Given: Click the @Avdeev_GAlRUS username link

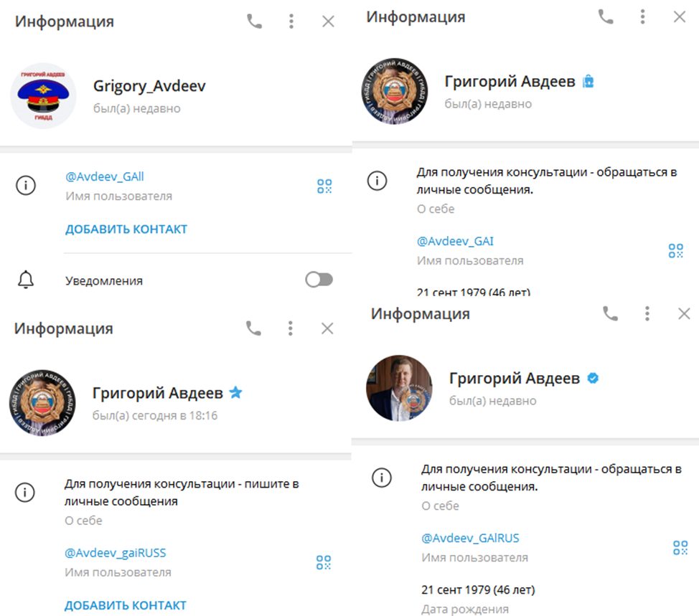Looking at the screenshot, I should click(470, 538).
